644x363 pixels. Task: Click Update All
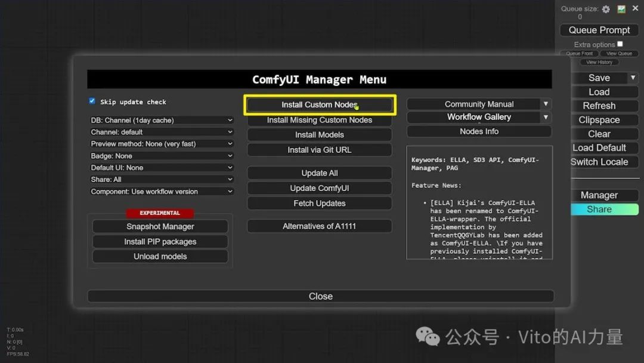tap(320, 173)
